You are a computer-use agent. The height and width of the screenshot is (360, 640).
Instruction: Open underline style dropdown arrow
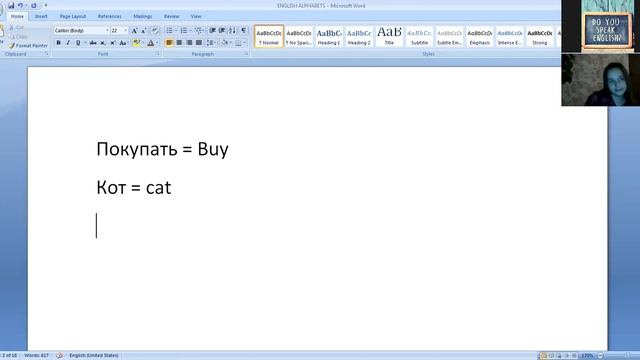(85, 43)
